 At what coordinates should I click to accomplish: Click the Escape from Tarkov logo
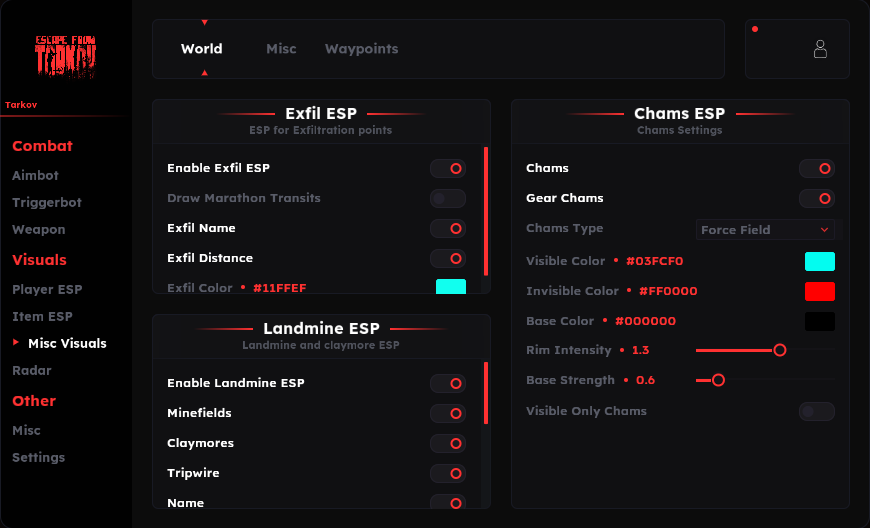[65, 55]
